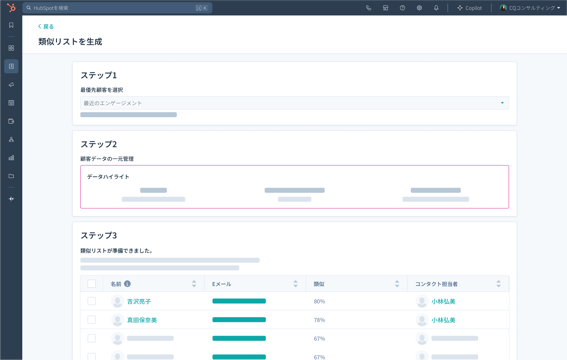Open the content sidebar icon below megaphone
567x360 pixels.
point(11,103)
